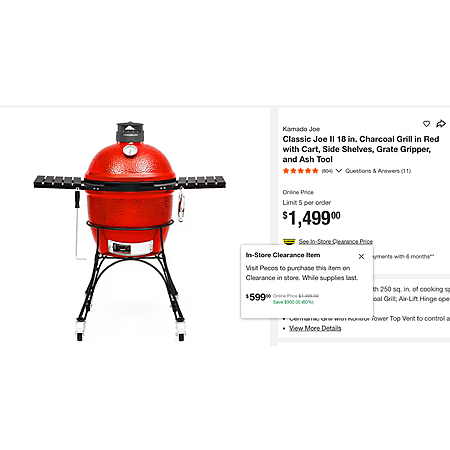This screenshot has width=450, height=450.
Task: Click the Kamado Joe brand name
Action: click(x=301, y=129)
